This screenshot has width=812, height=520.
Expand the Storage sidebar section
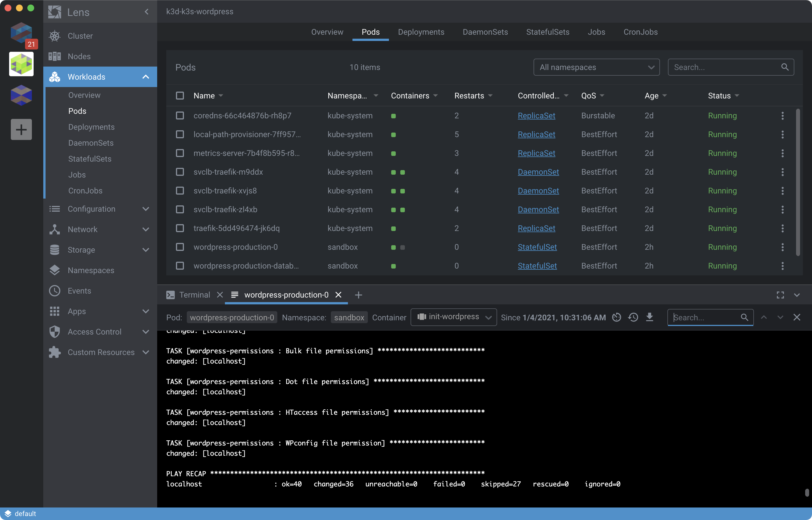[x=146, y=250]
